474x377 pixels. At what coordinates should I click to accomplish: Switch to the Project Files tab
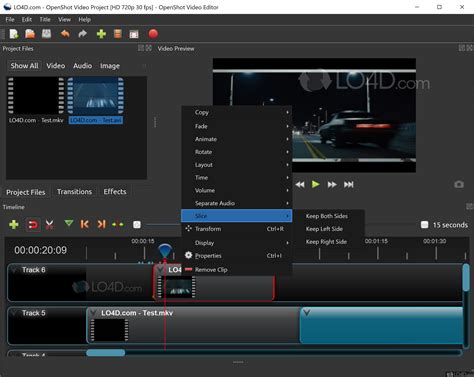coord(26,192)
